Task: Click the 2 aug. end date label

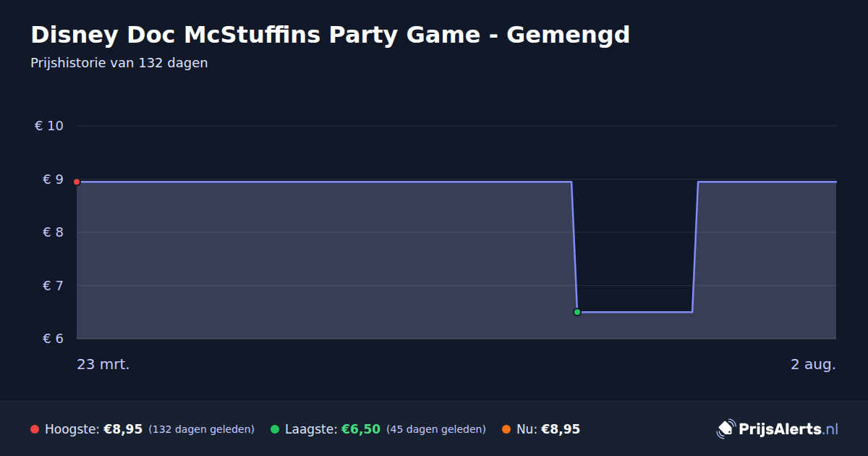Action: click(x=813, y=364)
